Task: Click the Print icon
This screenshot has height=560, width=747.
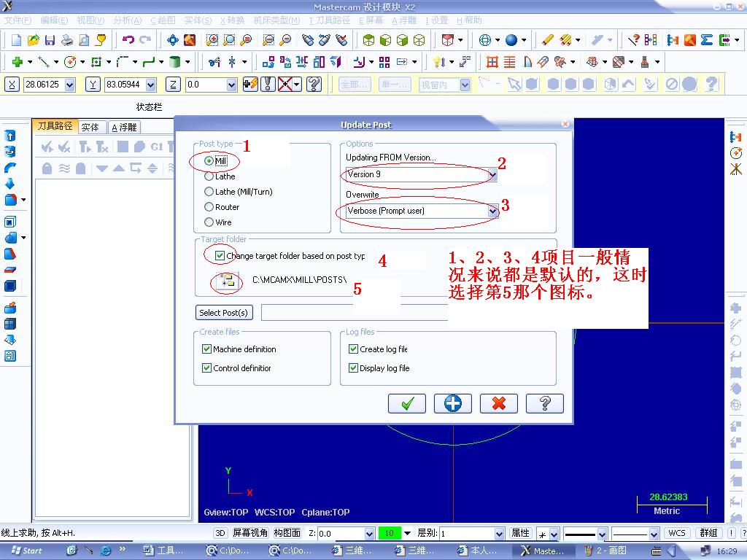Action: tap(66, 40)
